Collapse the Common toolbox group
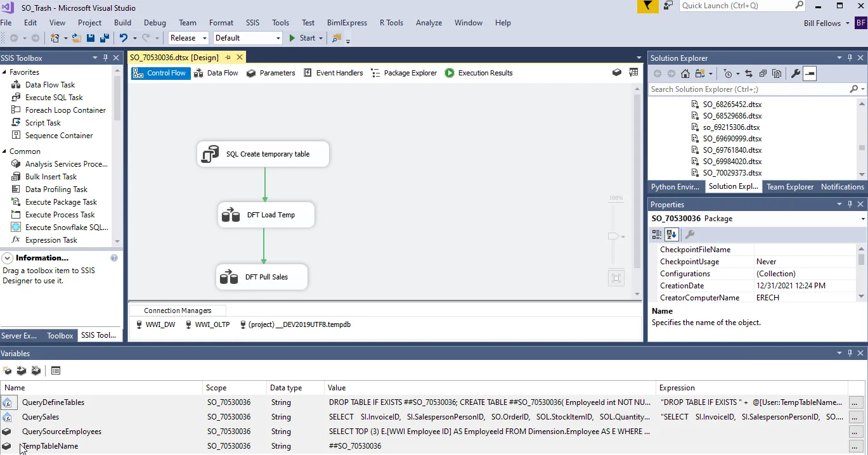The height and width of the screenshot is (455, 868). click(x=4, y=151)
